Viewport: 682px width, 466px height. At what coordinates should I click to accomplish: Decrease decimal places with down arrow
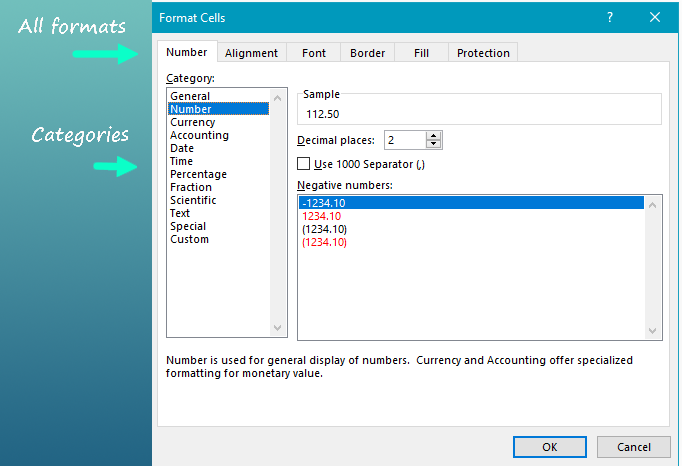coord(433,144)
